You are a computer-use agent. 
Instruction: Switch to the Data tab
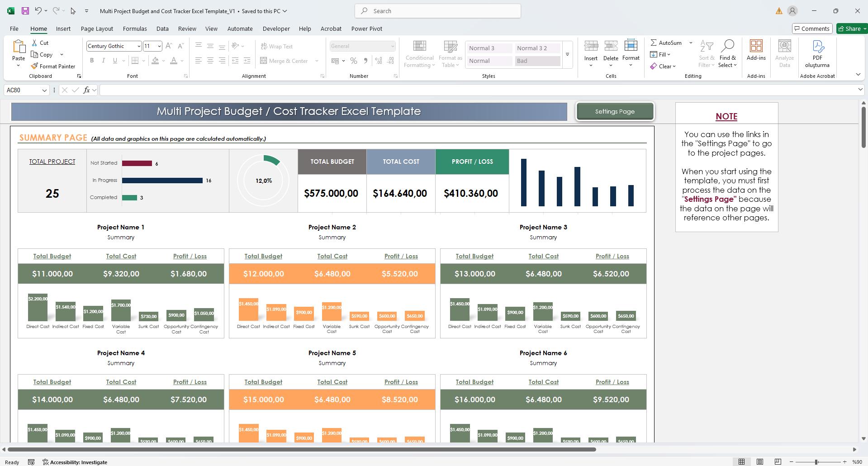tap(162, 29)
